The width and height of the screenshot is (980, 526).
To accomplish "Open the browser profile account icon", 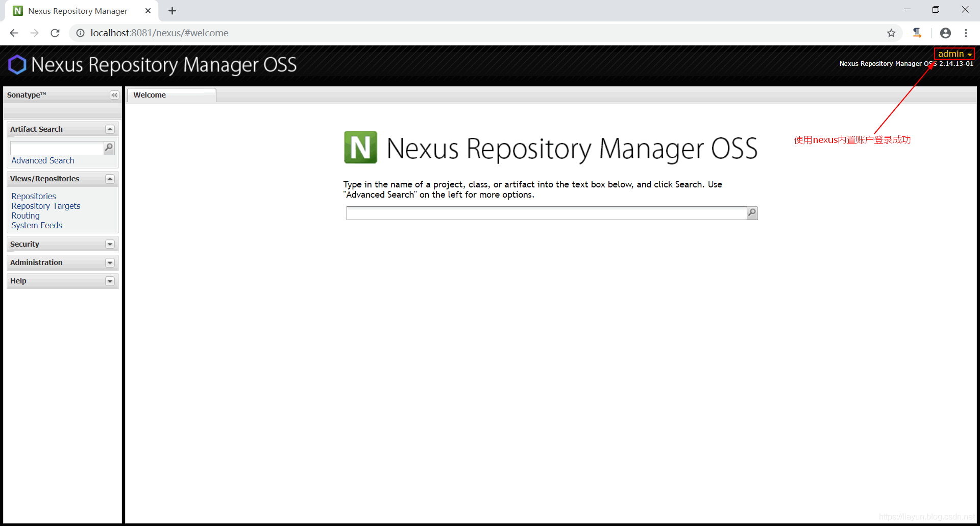I will pos(945,33).
